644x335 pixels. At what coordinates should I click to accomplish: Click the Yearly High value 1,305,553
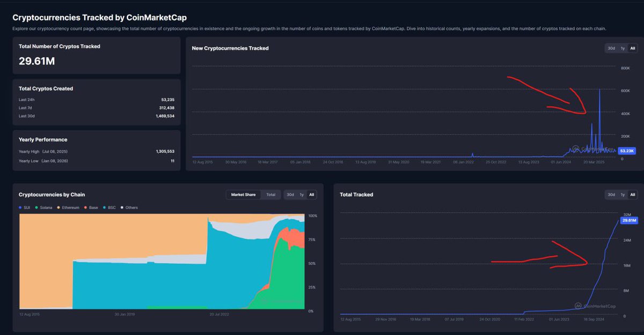pos(164,152)
